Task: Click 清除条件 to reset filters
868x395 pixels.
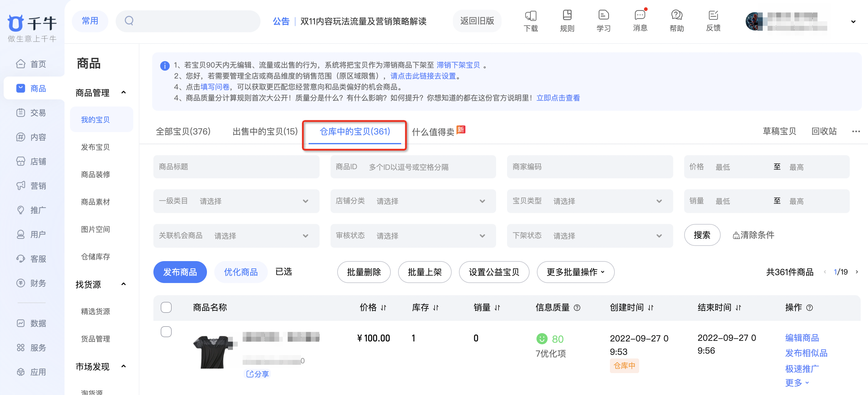Action: point(754,235)
